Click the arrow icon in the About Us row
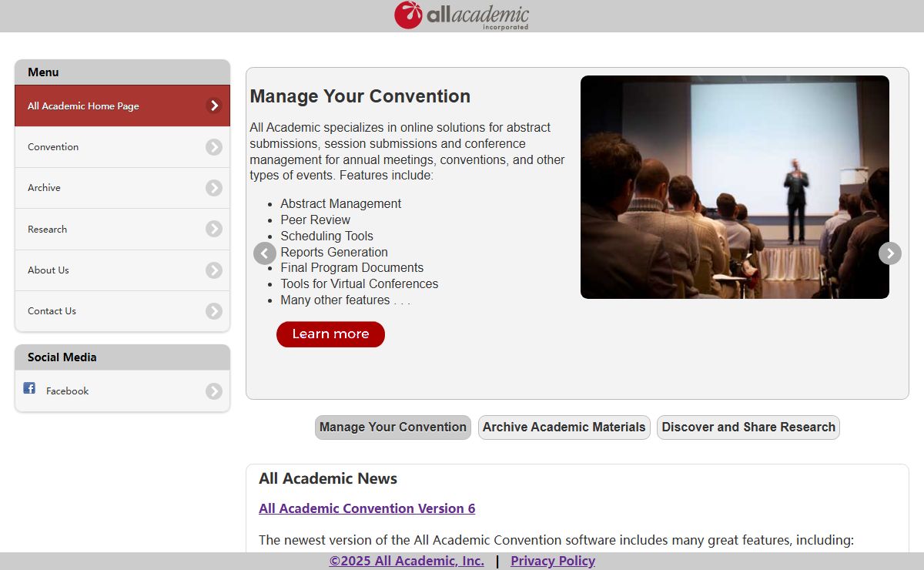The width and height of the screenshot is (924, 570). coord(214,270)
